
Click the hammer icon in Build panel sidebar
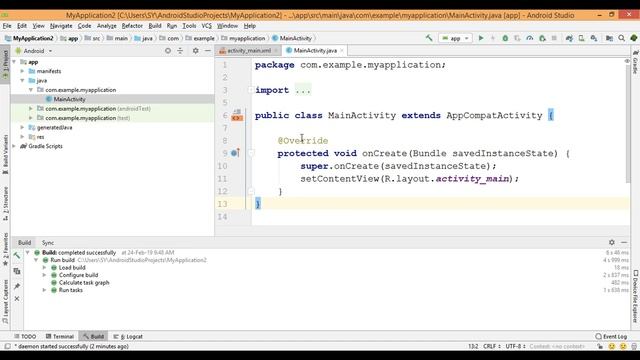[17, 256]
